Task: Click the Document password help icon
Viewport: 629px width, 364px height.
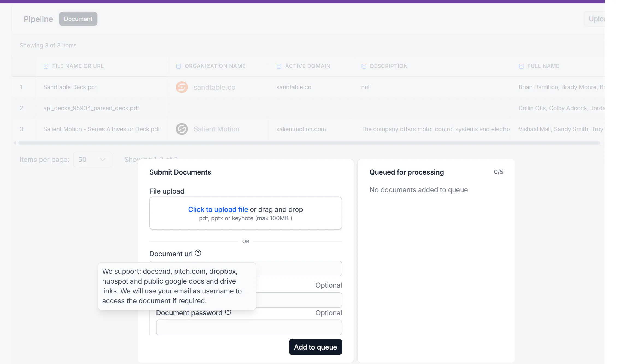Action: [x=228, y=312]
